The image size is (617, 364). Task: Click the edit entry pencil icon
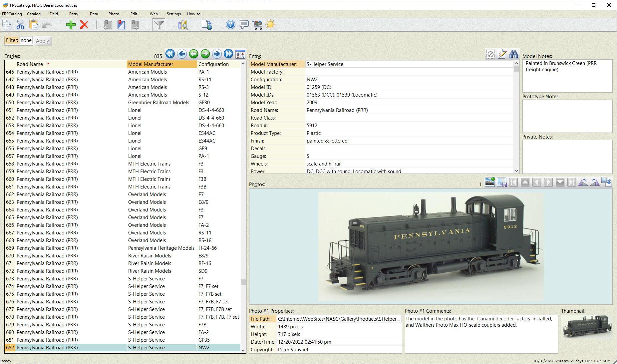pos(502,54)
